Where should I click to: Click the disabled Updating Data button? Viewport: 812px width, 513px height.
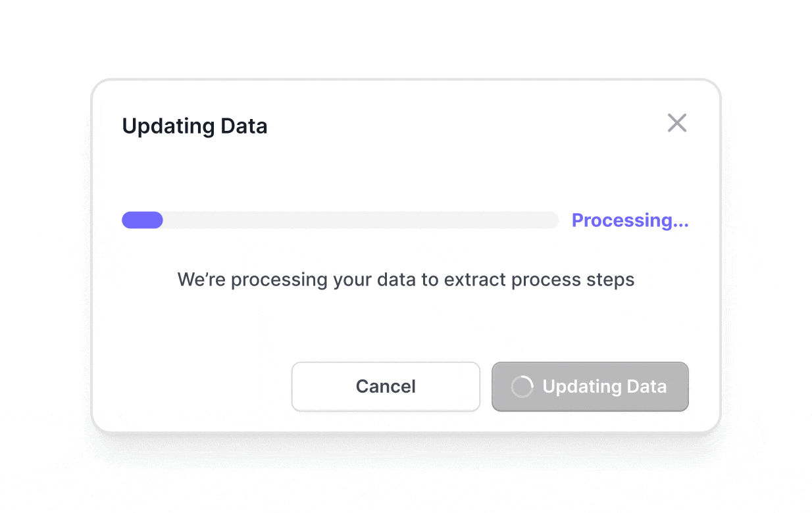tap(590, 387)
